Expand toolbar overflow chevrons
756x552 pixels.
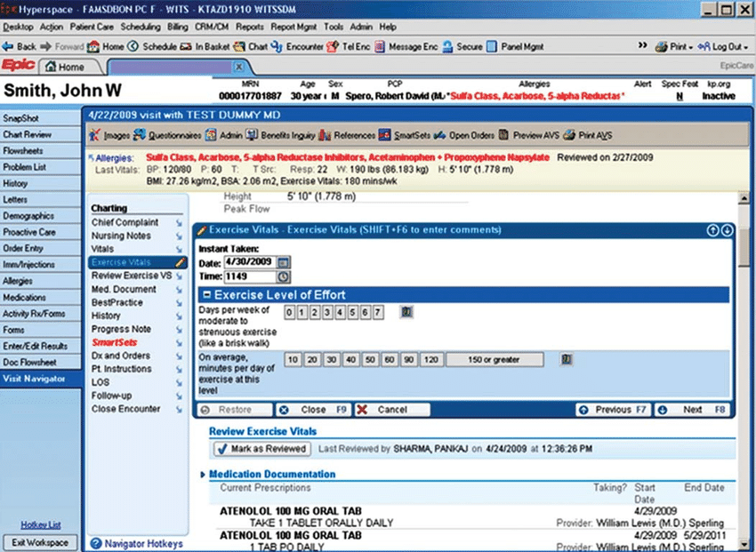coord(642,45)
